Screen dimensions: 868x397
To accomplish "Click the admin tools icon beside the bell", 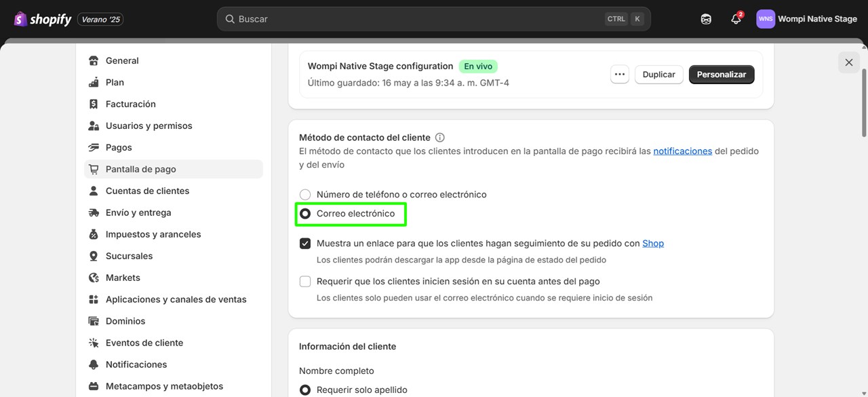I will pyautogui.click(x=706, y=18).
